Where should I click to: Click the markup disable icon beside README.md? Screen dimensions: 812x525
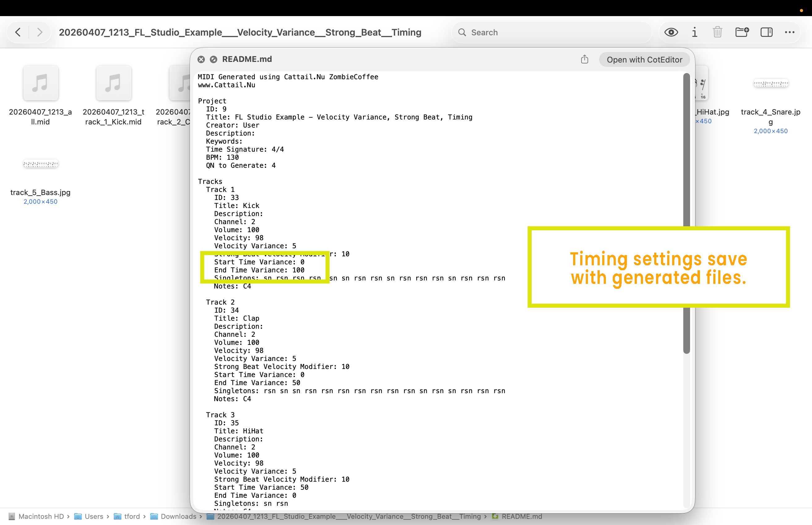tap(213, 59)
